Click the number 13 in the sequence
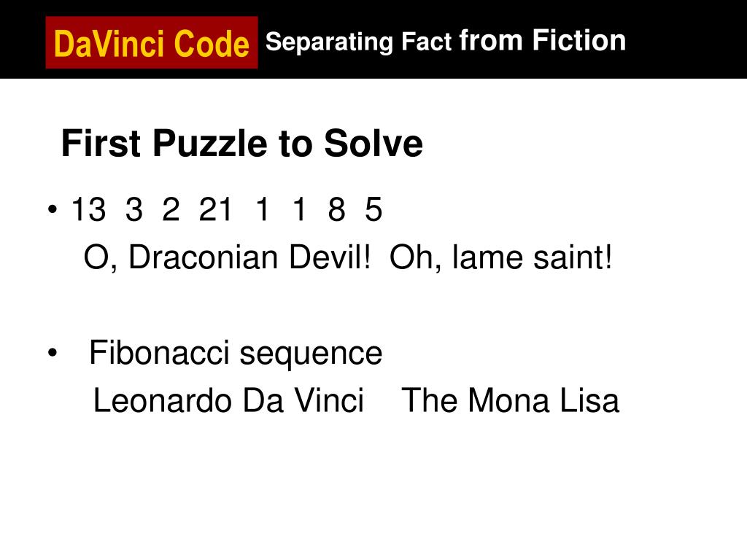The width and height of the screenshot is (747, 560). 88,209
